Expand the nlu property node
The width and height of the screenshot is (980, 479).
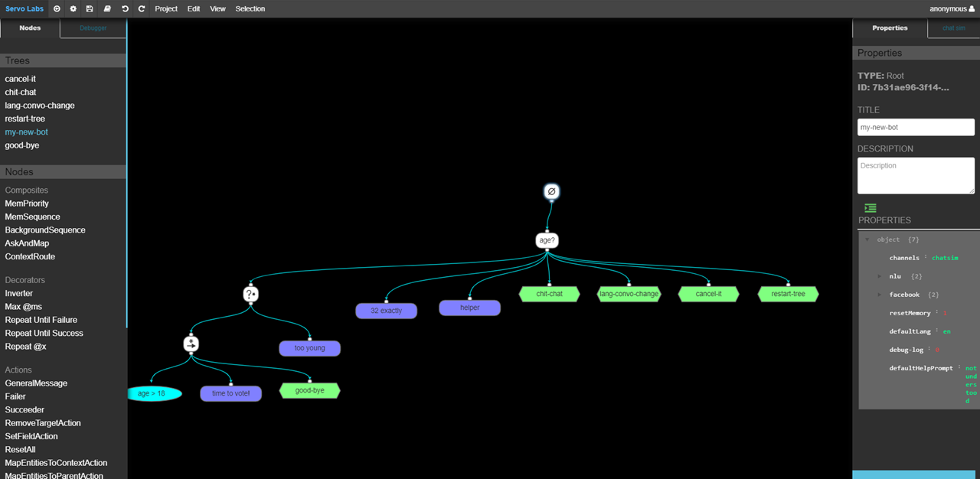tap(880, 276)
